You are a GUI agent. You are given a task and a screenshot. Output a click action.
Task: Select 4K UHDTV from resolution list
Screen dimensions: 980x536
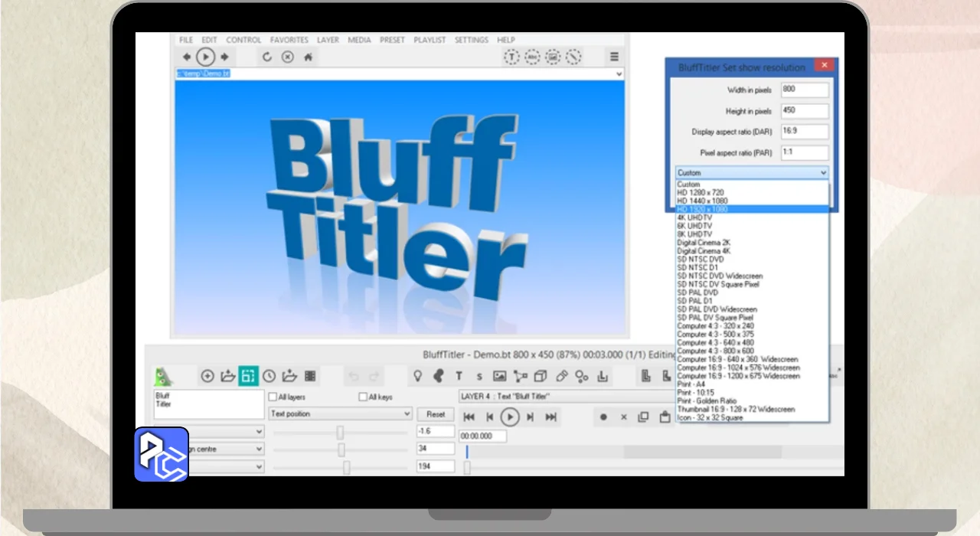pos(694,217)
